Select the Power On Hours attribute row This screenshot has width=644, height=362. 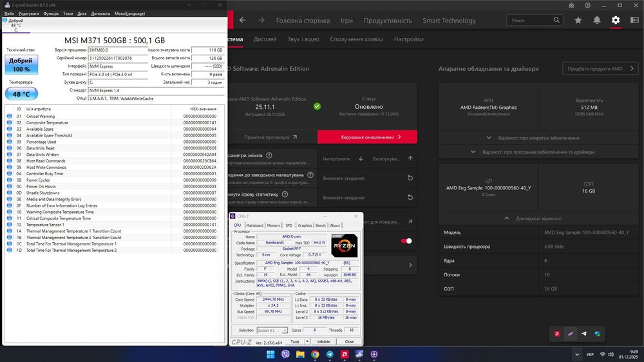112,187
